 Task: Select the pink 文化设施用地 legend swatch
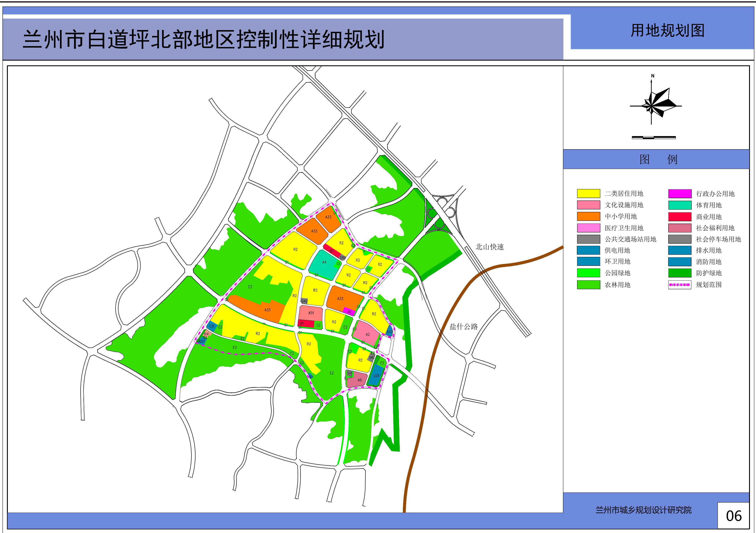(x=588, y=205)
